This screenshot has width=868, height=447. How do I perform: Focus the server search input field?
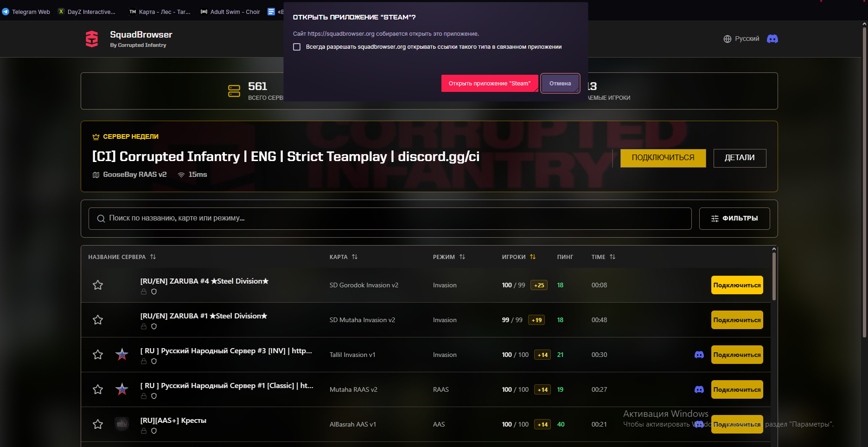[390, 219]
